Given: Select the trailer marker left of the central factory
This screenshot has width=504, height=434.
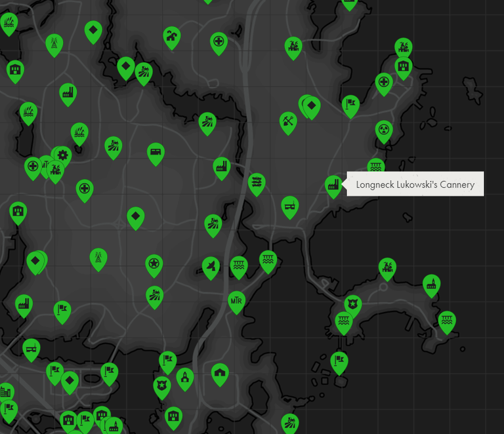Looking at the screenshot, I should coord(156,153).
